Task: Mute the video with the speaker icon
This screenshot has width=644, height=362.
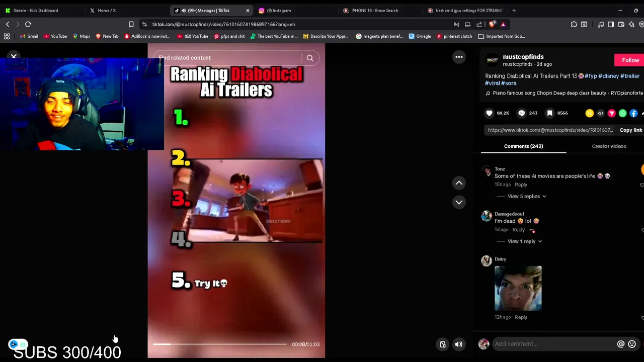Action: pyautogui.click(x=459, y=344)
